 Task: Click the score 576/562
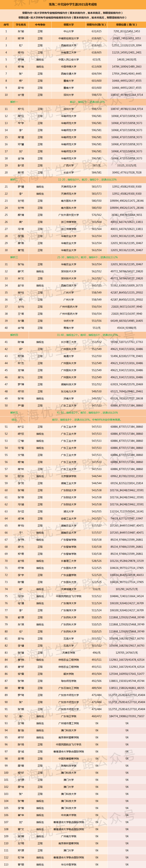click(97, 215)
